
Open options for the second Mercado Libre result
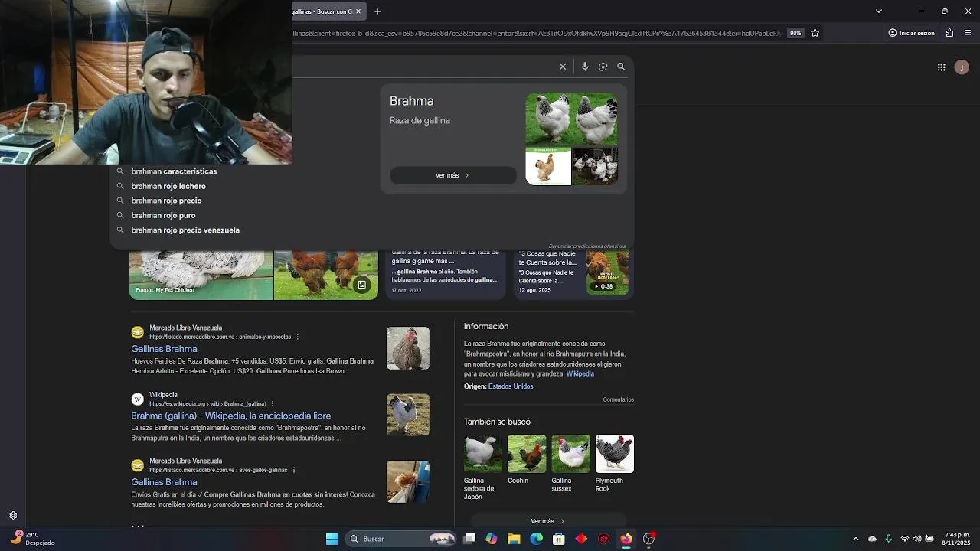tap(294, 470)
